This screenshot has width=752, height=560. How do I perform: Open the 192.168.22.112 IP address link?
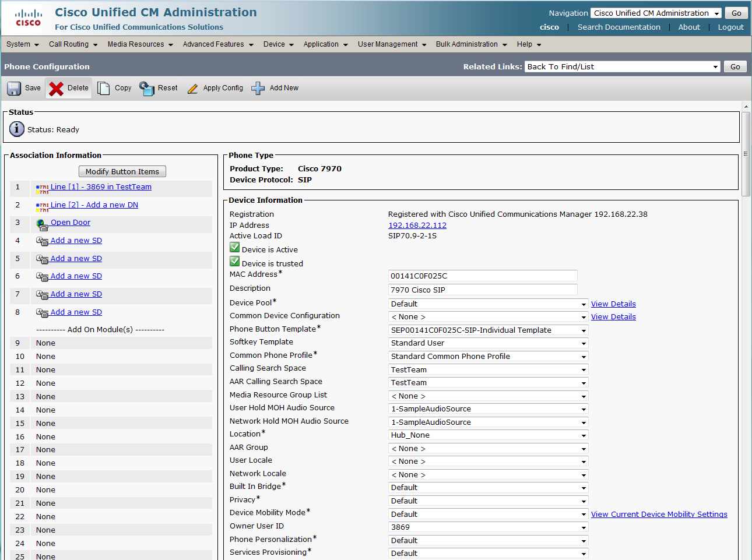point(417,226)
